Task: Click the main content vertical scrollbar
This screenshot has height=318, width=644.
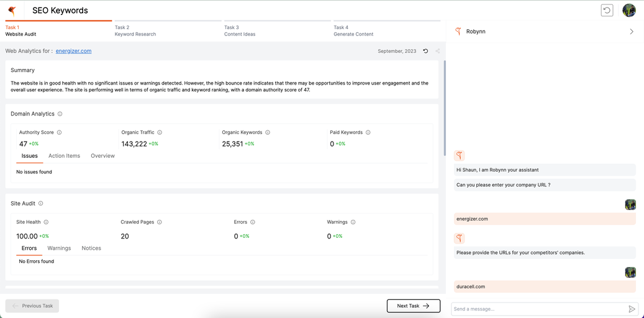Action: coord(444,108)
